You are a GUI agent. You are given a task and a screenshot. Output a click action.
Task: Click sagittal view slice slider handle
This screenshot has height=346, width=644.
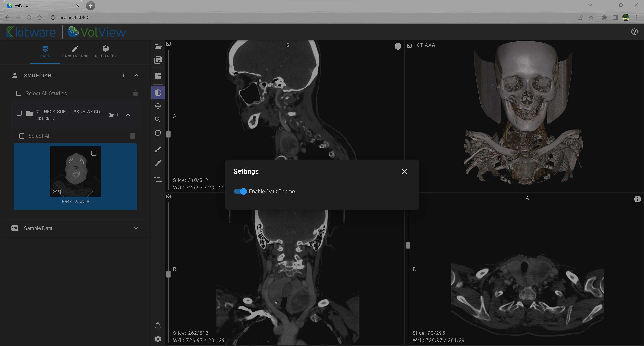click(x=169, y=134)
